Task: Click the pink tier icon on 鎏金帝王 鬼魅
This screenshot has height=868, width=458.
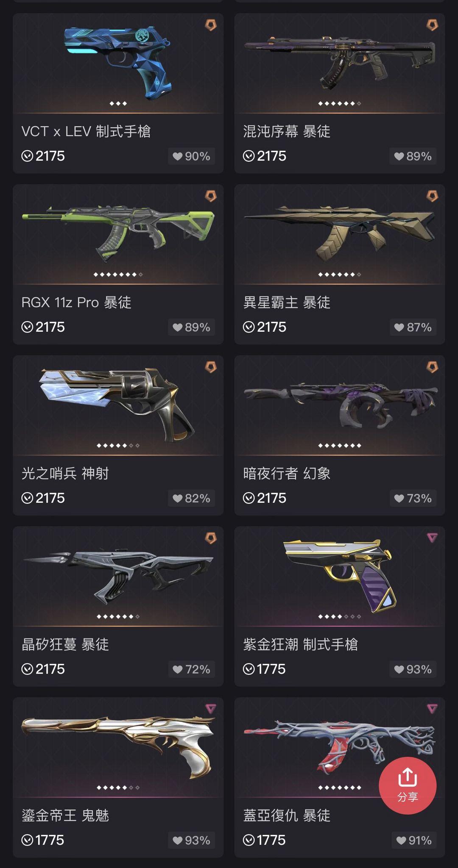Action: coord(211,709)
